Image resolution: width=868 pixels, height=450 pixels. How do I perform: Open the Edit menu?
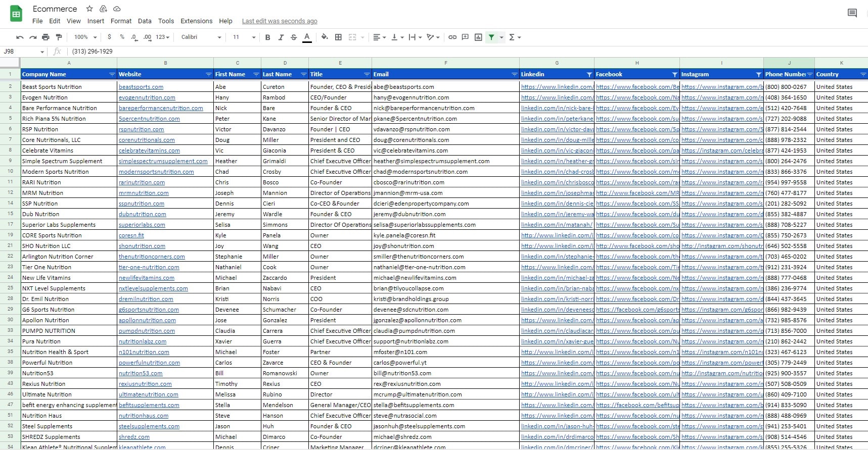(55, 21)
